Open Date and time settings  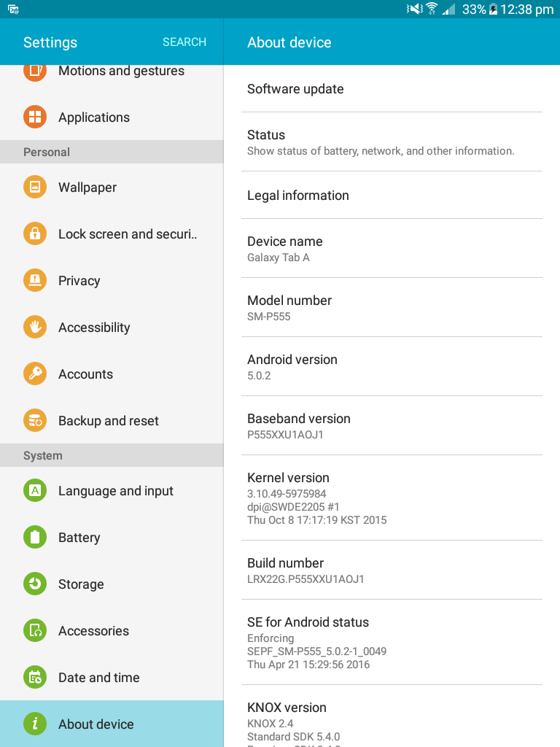click(x=98, y=678)
